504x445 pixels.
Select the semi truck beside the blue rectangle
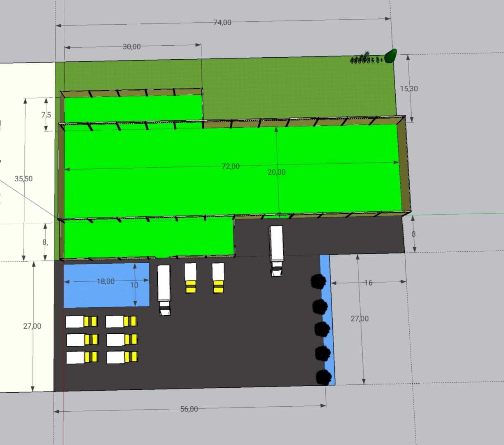click(x=164, y=289)
